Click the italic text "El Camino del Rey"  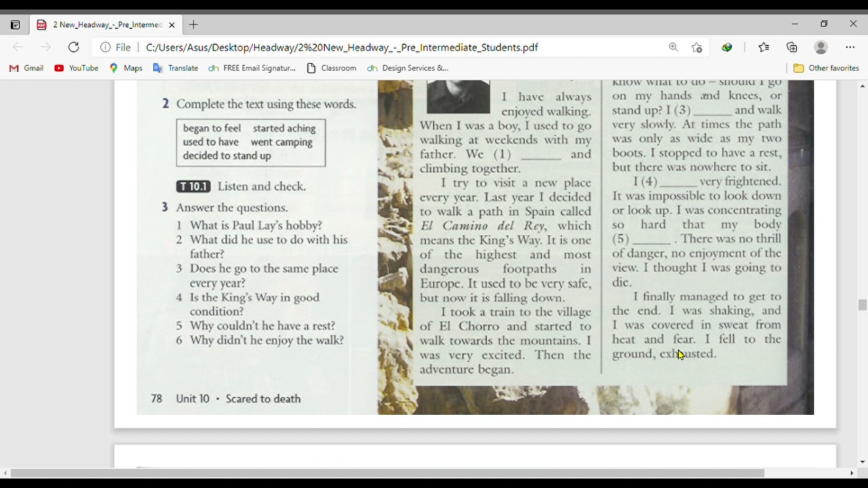click(483, 226)
